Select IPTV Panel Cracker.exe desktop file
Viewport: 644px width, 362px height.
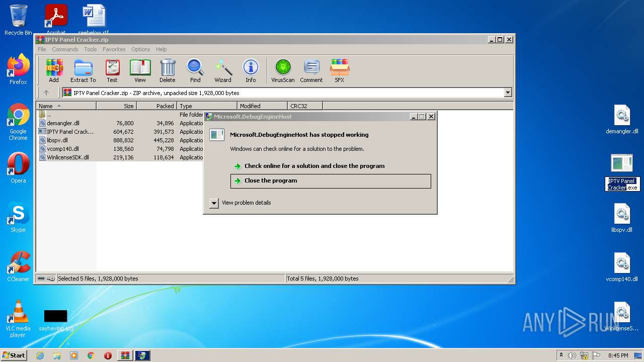coord(622,172)
